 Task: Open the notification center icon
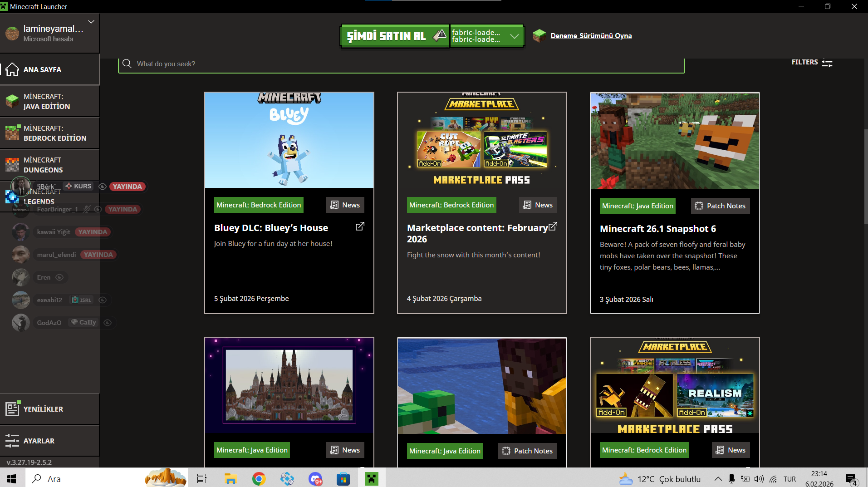851,479
